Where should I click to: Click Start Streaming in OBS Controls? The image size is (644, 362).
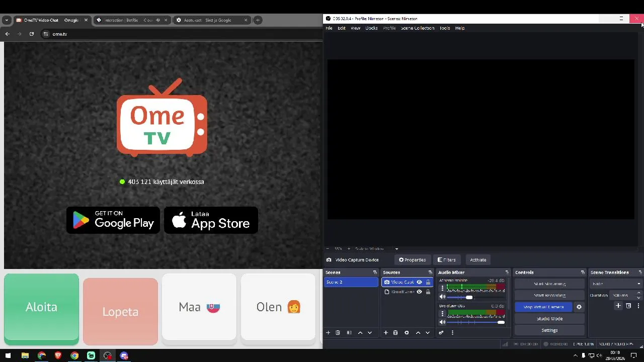(549, 284)
